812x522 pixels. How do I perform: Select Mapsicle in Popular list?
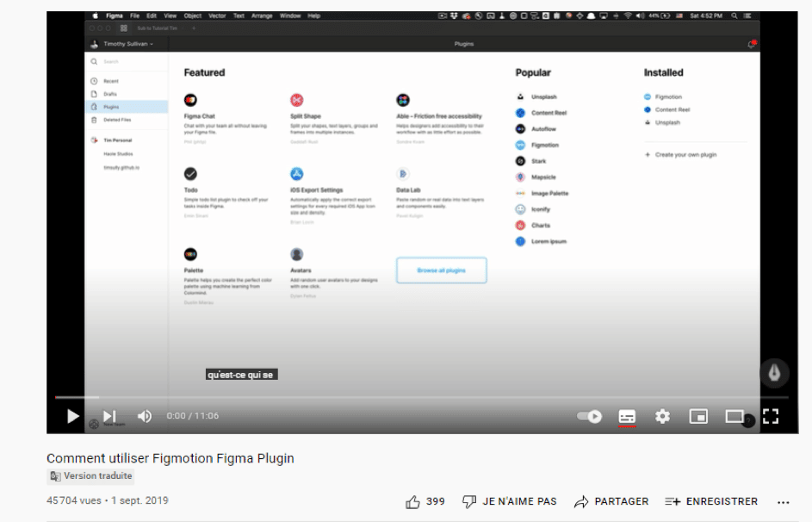coord(536,177)
